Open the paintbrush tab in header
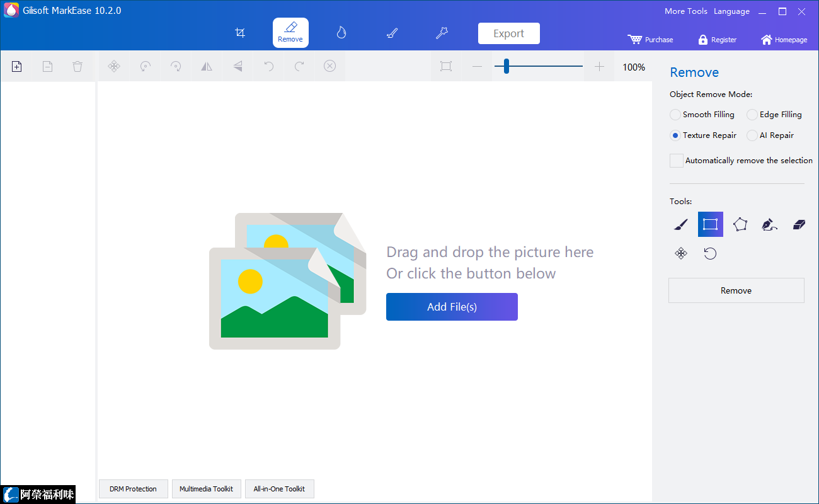 pyautogui.click(x=392, y=33)
